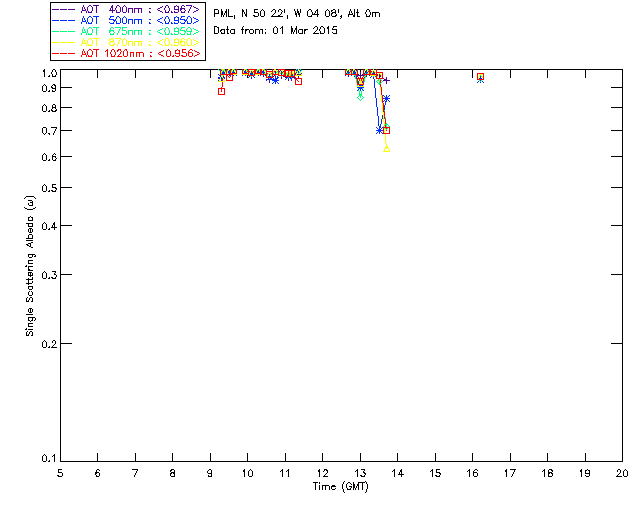The width and height of the screenshot is (640, 512).
Task: Click the x-axis tick label 13
Action: pyautogui.click(x=360, y=473)
